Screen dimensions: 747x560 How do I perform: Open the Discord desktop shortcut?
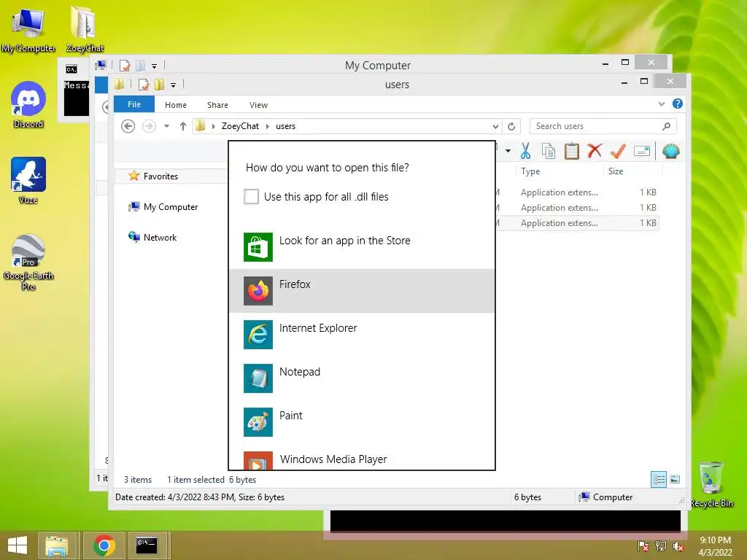pyautogui.click(x=28, y=105)
